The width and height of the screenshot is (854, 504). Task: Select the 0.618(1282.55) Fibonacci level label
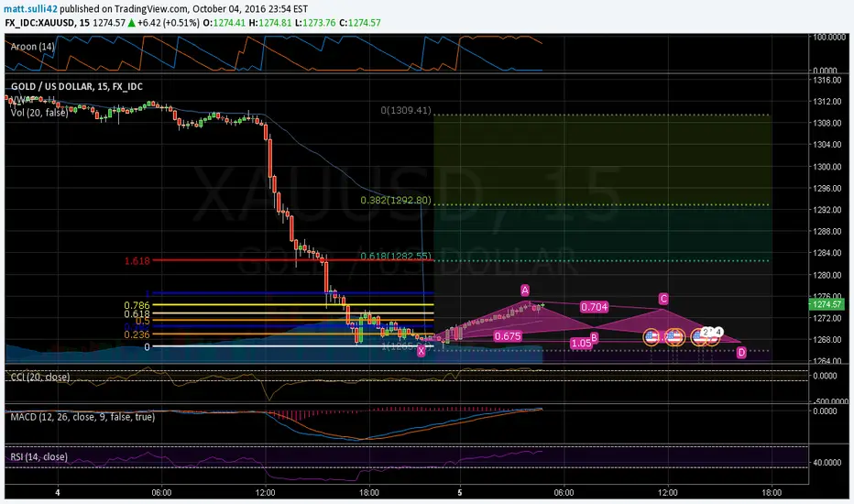pyautogui.click(x=396, y=256)
